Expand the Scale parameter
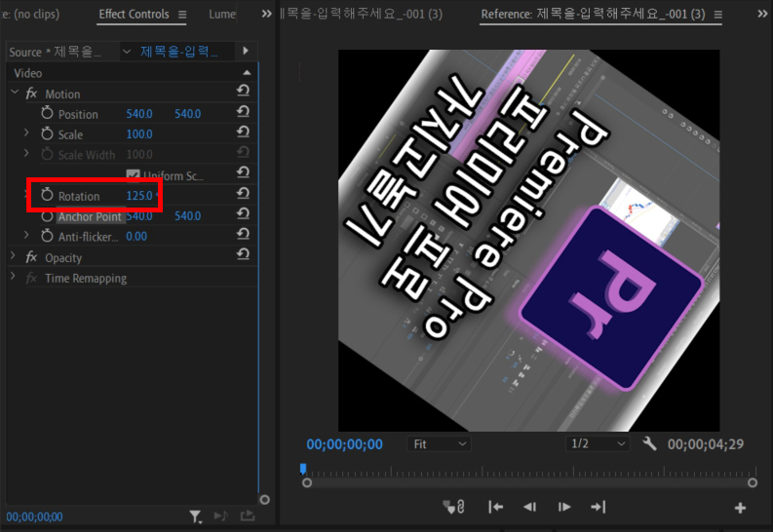The height and width of the screenshot is (532, 773). pyautogui.click(x=26, y=133)
